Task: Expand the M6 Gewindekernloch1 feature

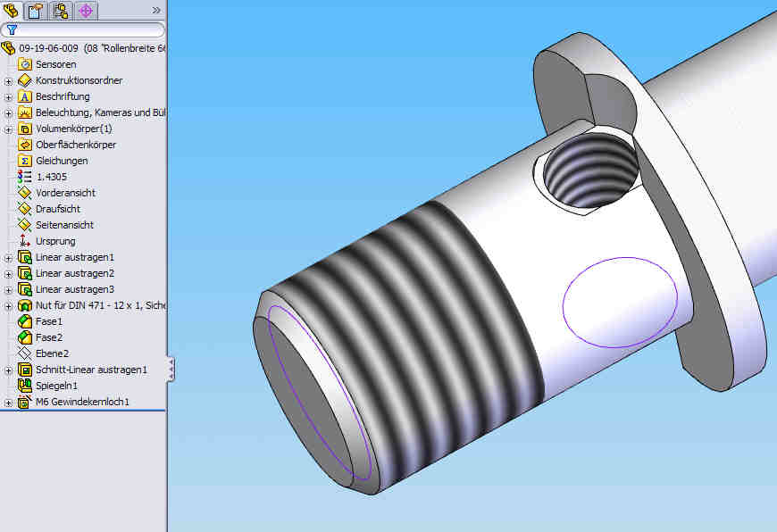Action: 8,403
